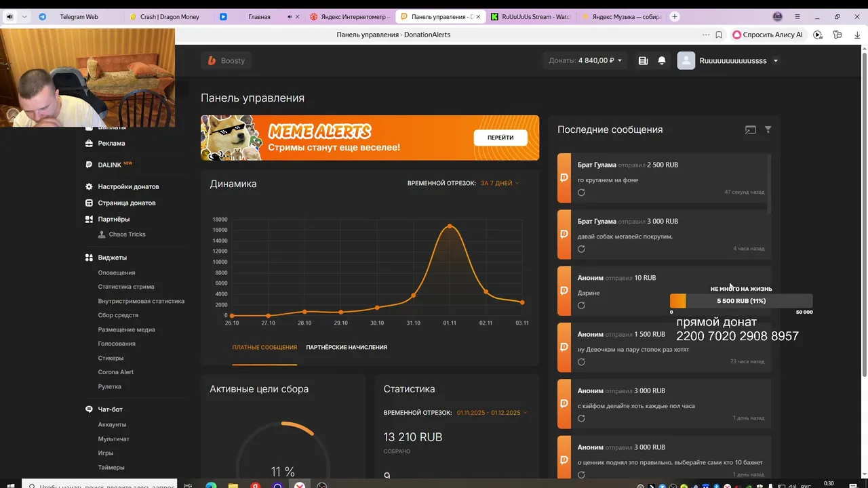Expand the Ruuuuuuuuuuussss account menu
Viewport: 868px width, 488px height.
738,60
